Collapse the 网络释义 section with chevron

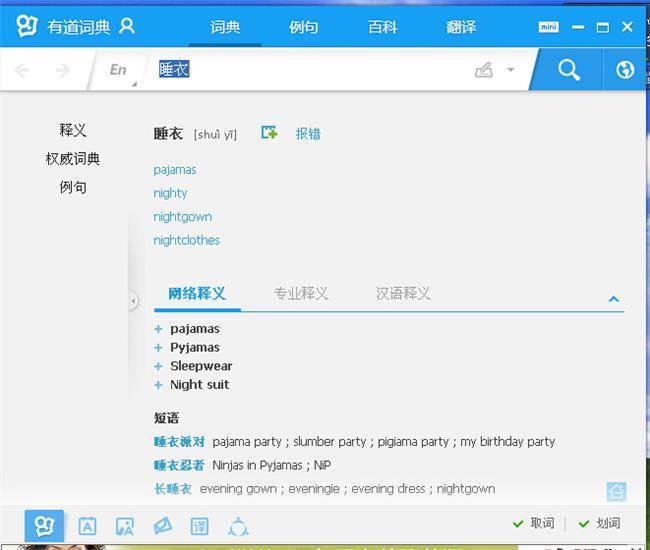pos(614,298)
